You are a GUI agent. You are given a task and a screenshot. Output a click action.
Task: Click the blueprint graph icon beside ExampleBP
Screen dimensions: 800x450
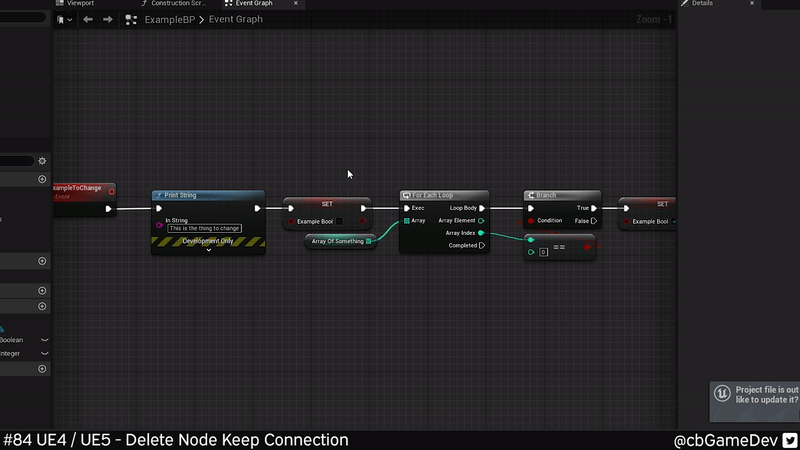pos(131,19)
